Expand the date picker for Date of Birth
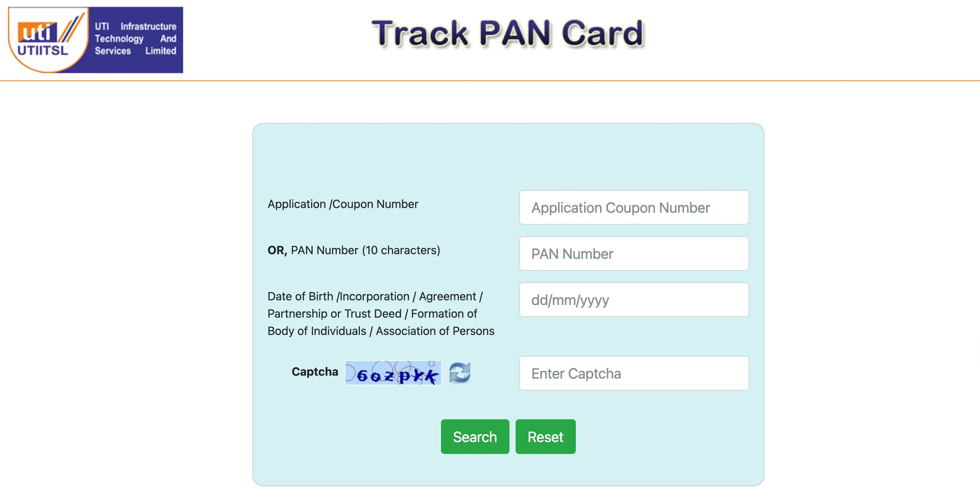Viewport: 980px width, 499px height. [x=635, y=300]
